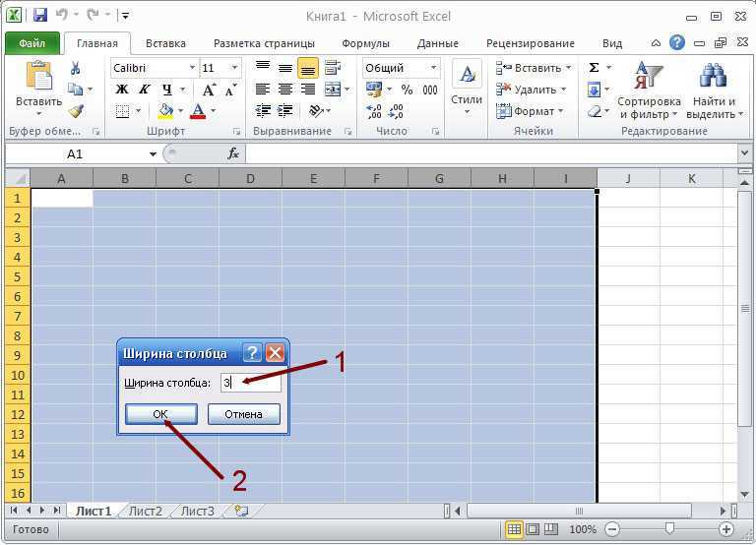This screenshot has width=756, height=545.
Task: Click the Redo arrow icon
Action: point(93,15)
